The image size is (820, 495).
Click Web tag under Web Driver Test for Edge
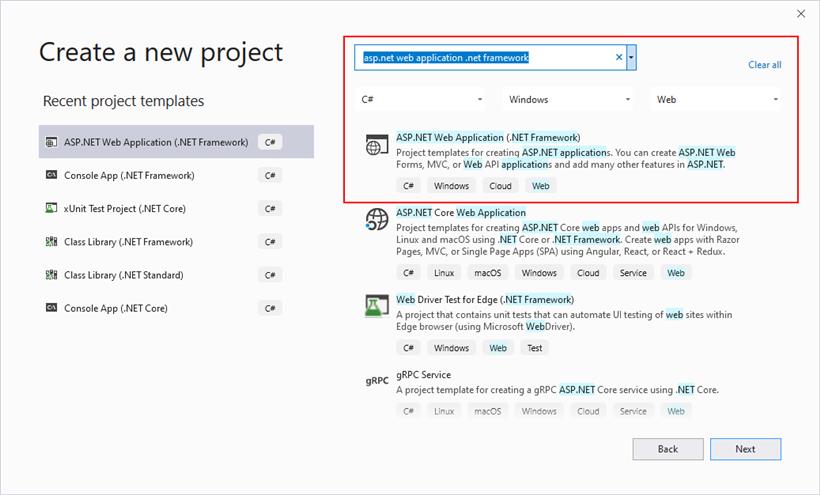tap(498, 348)
